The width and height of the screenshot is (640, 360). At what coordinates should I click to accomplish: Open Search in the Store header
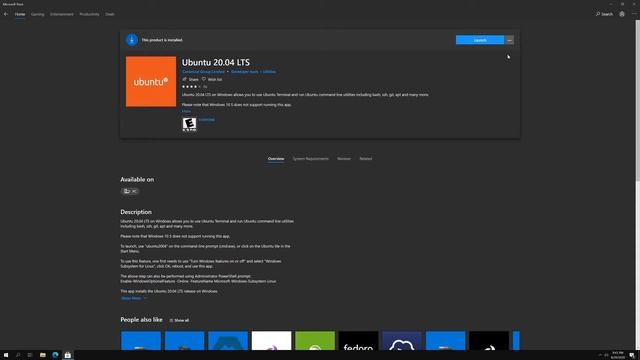tap(604, 14)
